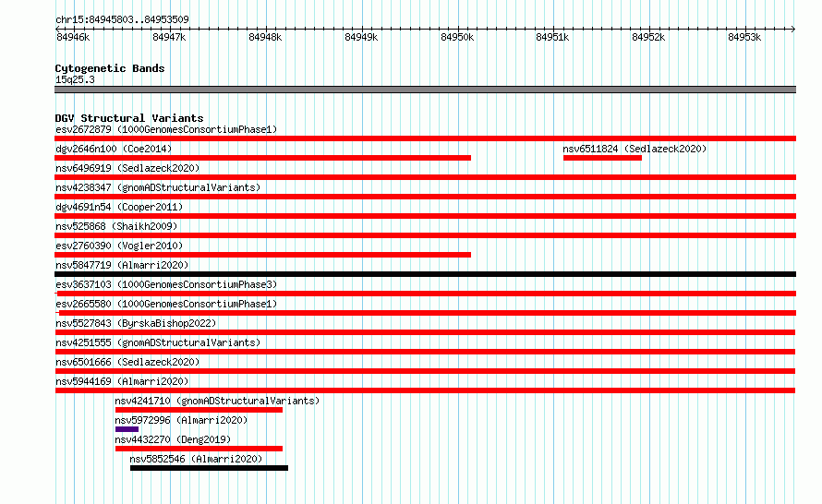Image resolution: width=822 pixels, height=504 pixels.
Task: Click the red bar under dgv4691n54
Action: click(x=425, y=216)
